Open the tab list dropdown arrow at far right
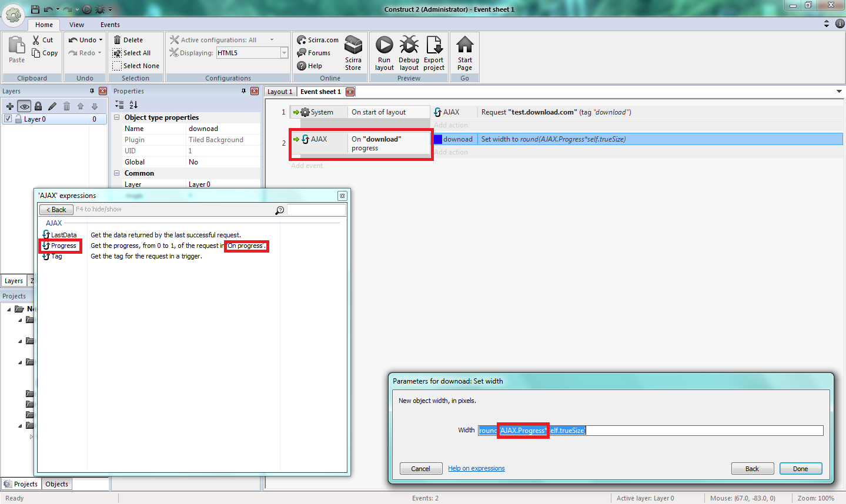This screenshot has height=504, width=846. (839, 92)
